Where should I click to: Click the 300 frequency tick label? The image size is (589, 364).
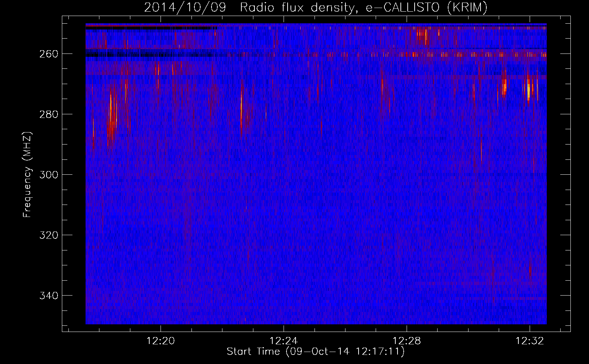49,175
